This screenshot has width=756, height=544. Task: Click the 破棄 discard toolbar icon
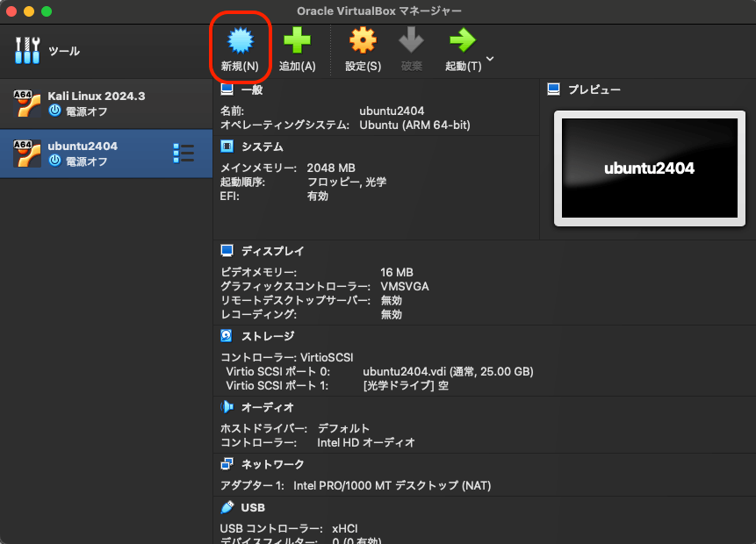(411, 49)
